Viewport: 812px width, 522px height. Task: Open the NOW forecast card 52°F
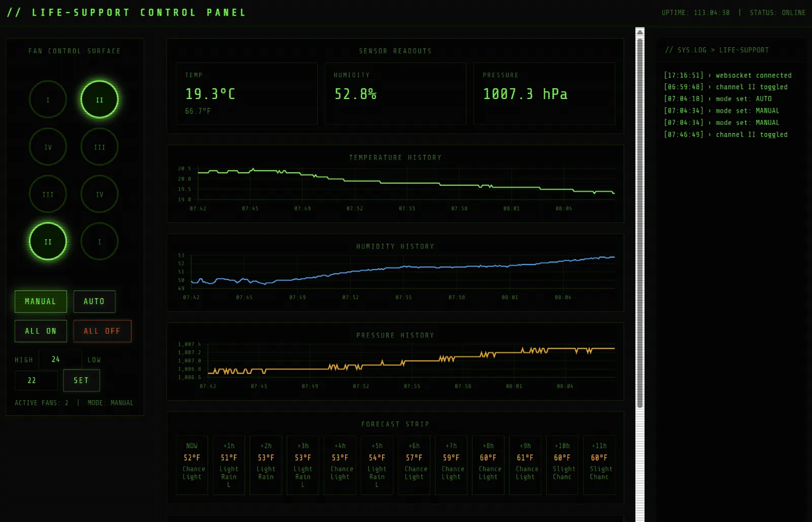192,465
